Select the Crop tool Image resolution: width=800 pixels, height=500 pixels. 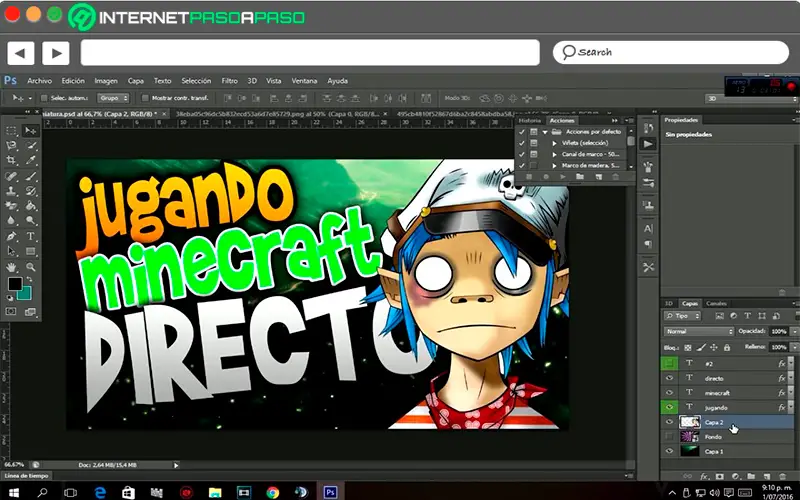[11, 160]
